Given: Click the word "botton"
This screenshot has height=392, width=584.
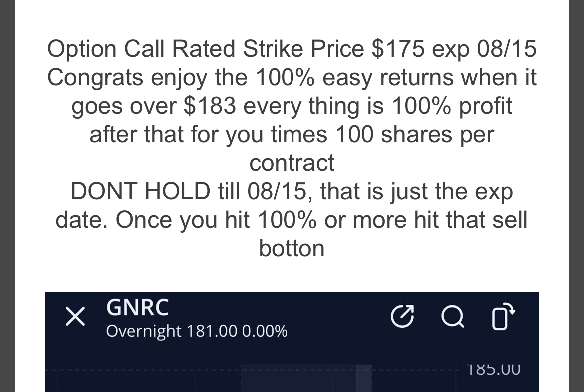Looking at the screenshot, I should coord(292,248).
